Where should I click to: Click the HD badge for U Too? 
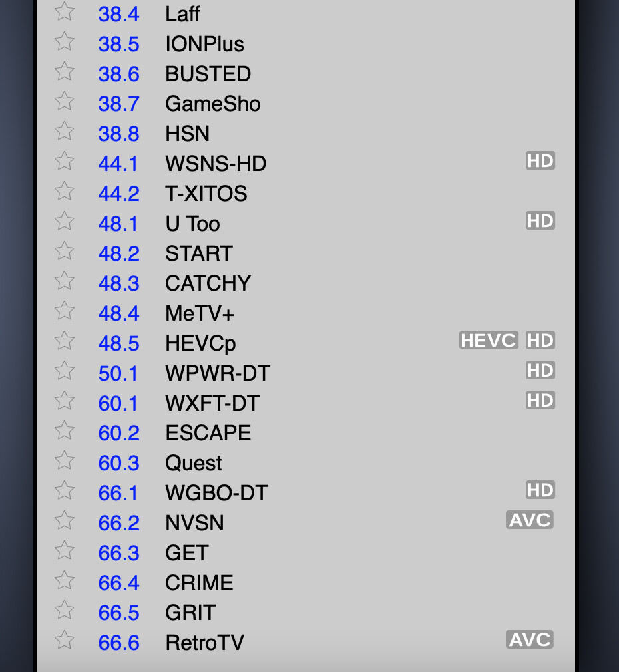point(540,221)
